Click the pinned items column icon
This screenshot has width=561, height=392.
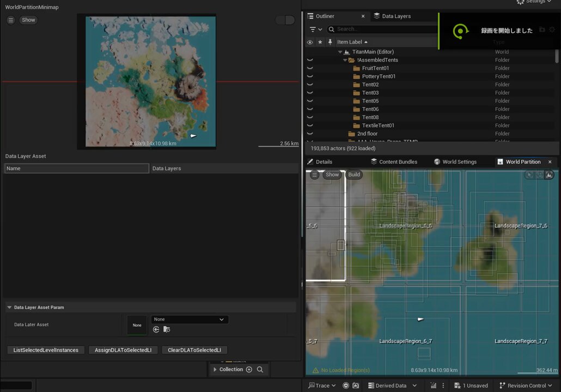click(x=330, y=42)
